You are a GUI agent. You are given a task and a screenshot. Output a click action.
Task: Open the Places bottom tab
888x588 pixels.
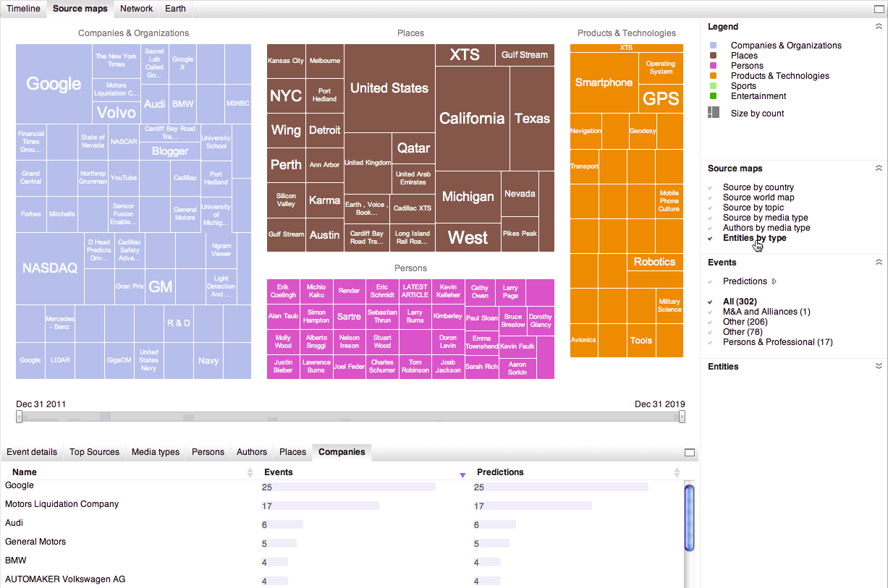tap(292, 452)
